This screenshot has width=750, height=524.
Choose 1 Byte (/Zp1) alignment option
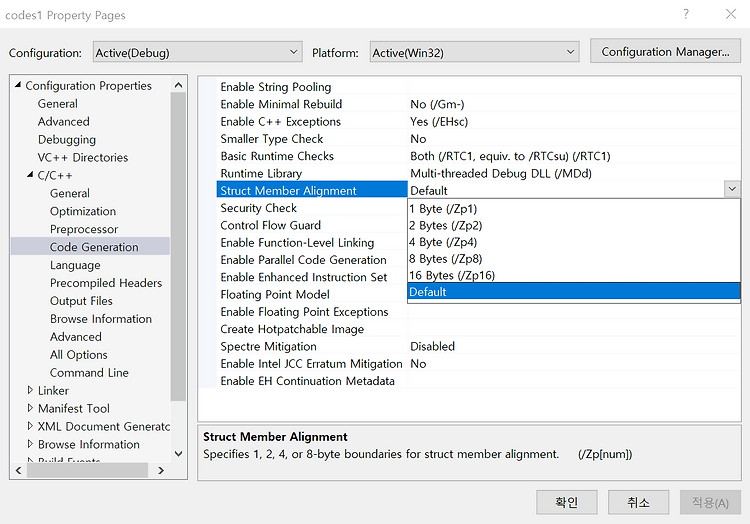pos(574,208)
